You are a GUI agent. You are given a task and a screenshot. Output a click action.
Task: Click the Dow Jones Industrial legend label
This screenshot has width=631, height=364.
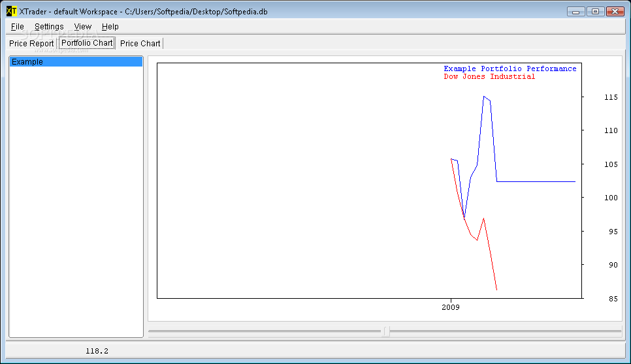click(489, 76)
